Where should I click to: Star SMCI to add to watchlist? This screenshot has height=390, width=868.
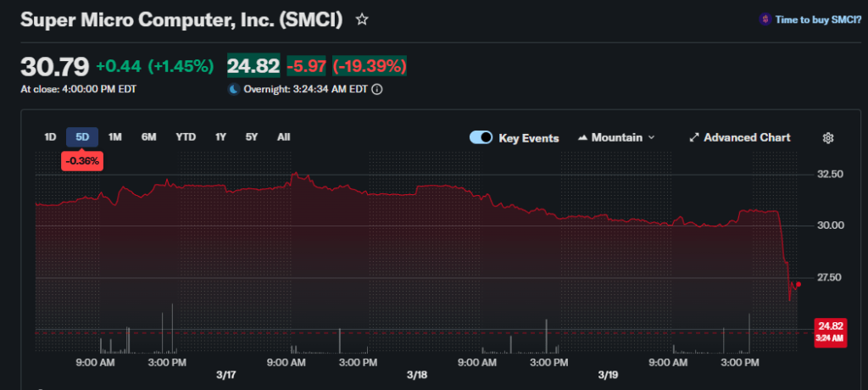pos(362,19)
